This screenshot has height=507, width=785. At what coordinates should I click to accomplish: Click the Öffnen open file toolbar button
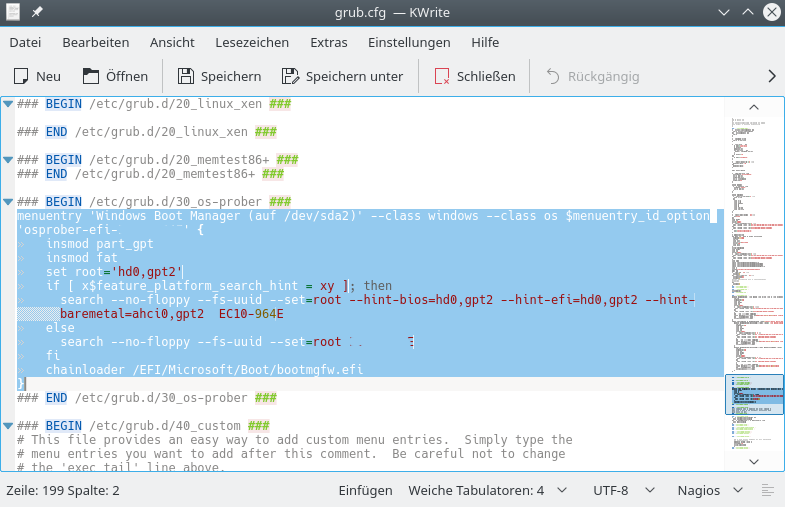(115, 76)
